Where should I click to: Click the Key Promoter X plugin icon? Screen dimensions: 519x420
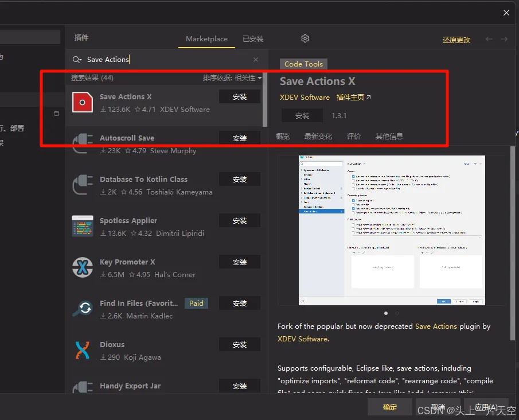[x=83, y=267]
